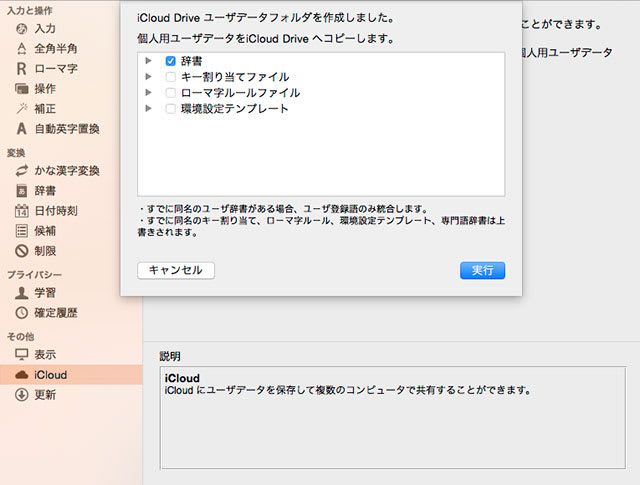Open 制限 label in sidebar
640x485 pixels.
point(45,251)
